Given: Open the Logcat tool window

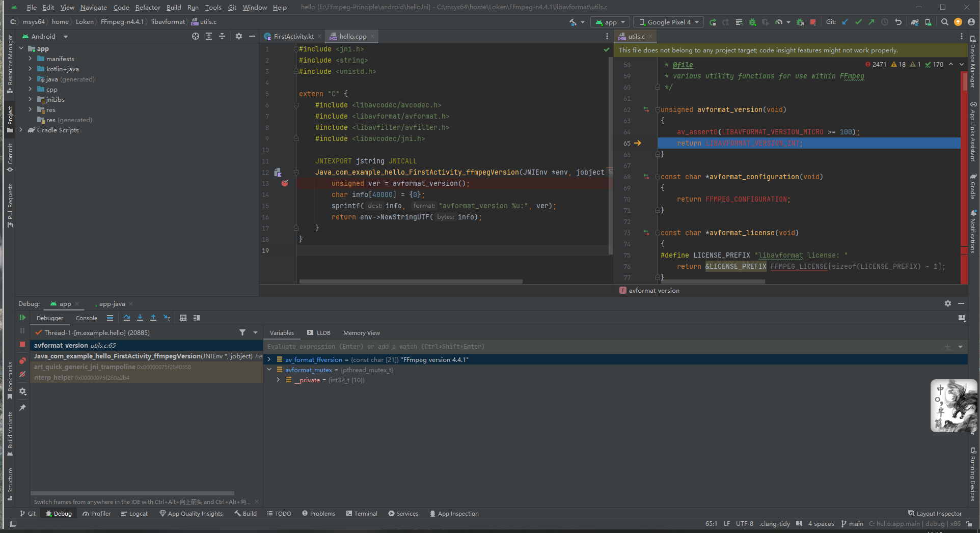Looking at the screenshot, I should [x=134, y=514].
